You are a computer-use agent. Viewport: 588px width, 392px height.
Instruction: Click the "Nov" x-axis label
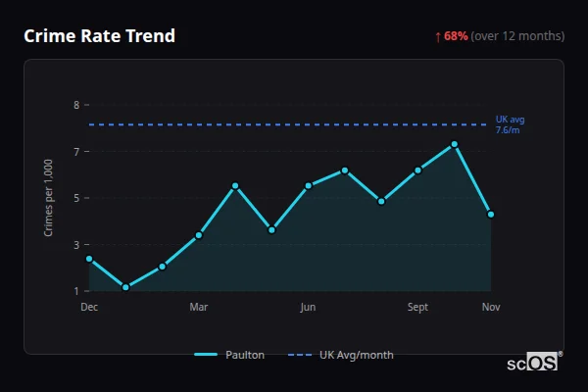click(x=491, y=307)
